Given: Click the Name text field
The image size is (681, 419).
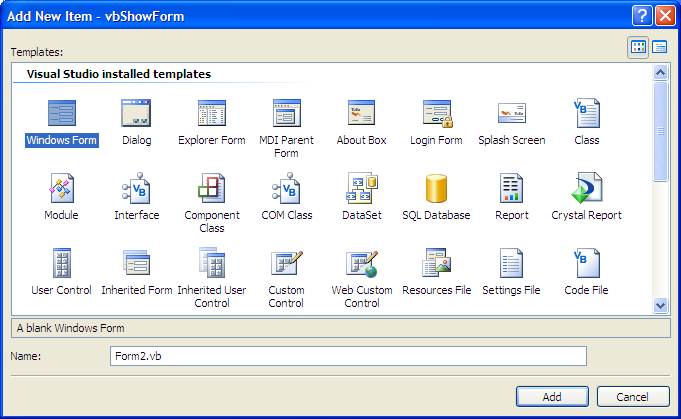Looking at the screenshot, I should [x=348, y=356].
